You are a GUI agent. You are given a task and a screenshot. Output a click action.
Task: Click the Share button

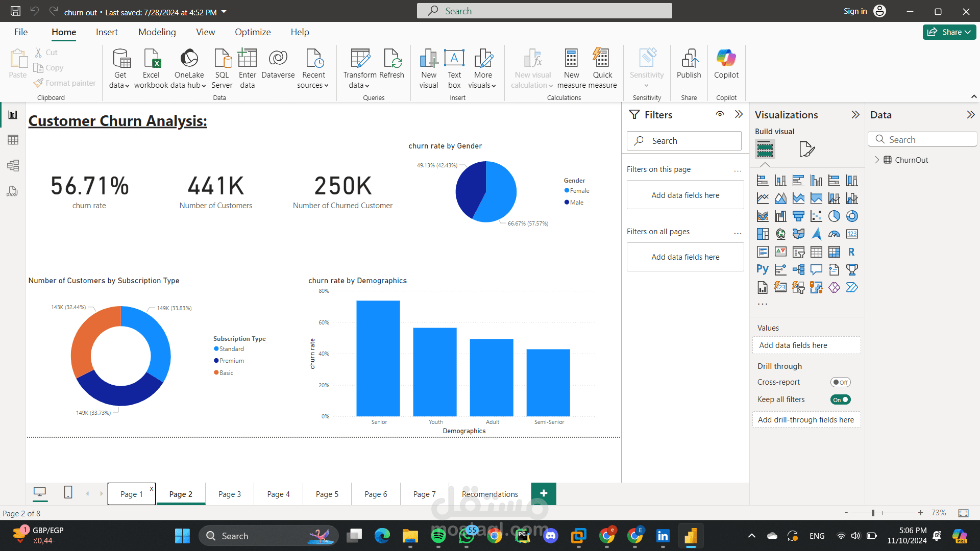[x=949, y=32]
